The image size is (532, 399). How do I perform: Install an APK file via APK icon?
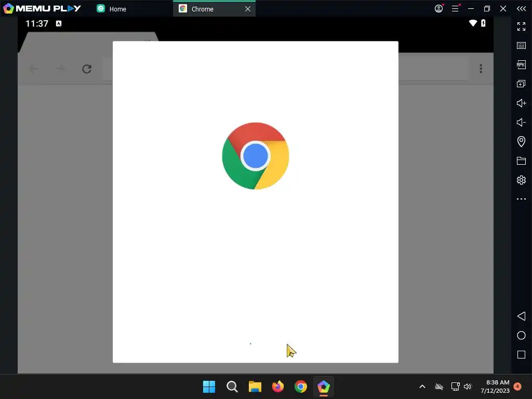521,64
